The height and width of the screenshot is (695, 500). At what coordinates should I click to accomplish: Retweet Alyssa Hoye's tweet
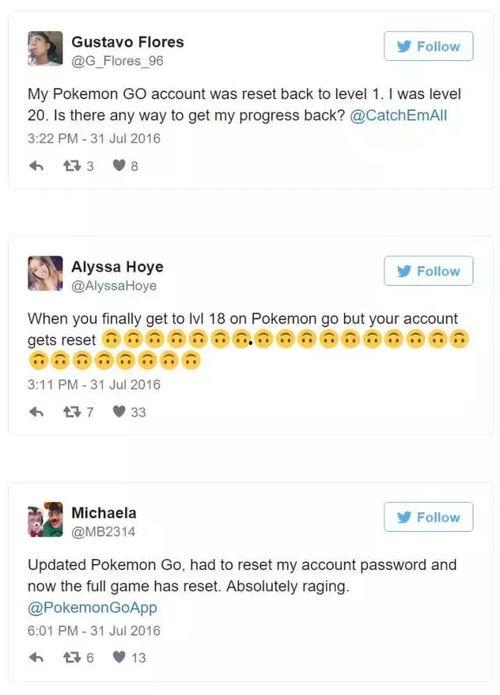click(72, 412)
